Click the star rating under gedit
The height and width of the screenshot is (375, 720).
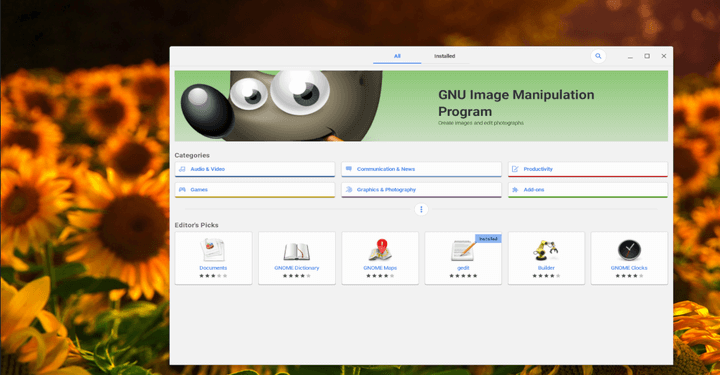[x=463, y=276]
